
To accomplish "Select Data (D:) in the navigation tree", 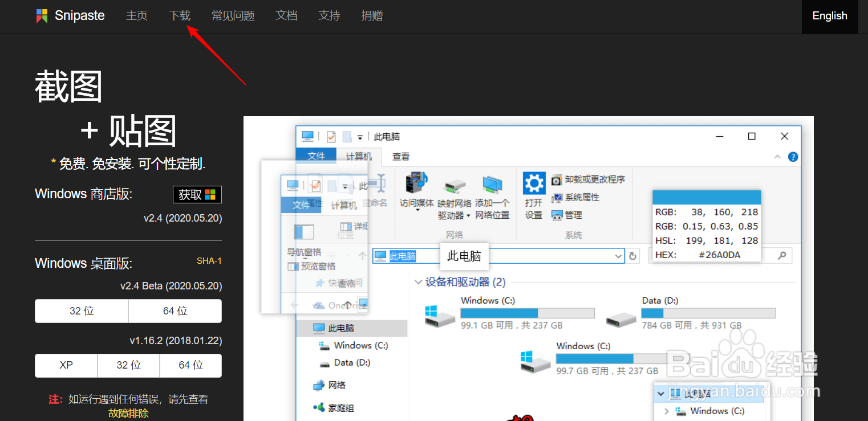I will coord(344,362).
